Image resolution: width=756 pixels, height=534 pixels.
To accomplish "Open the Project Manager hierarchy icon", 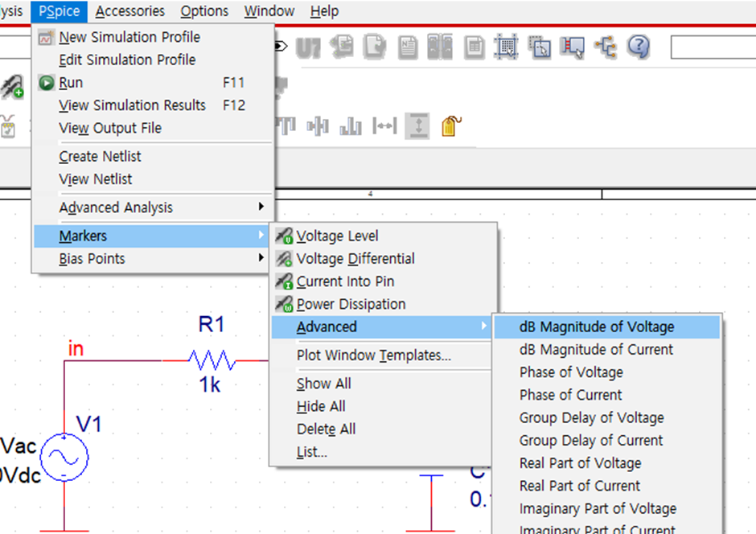I will point(606,47).
